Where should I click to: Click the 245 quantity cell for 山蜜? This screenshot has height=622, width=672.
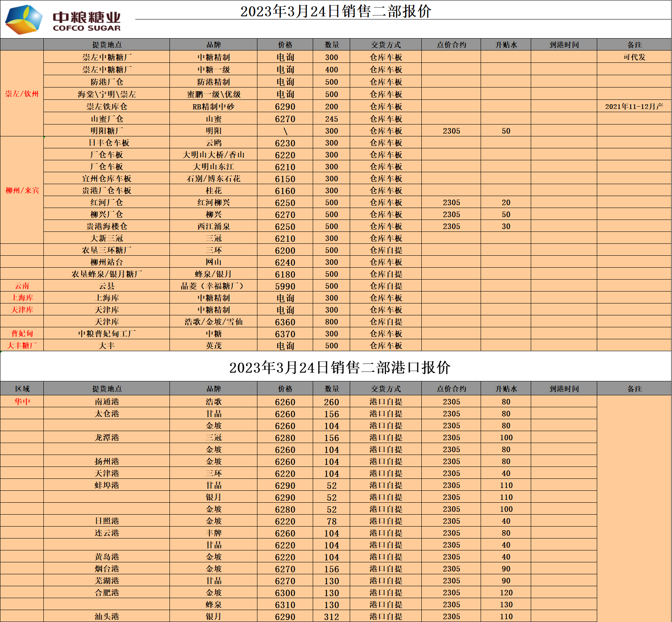(331, 119)
